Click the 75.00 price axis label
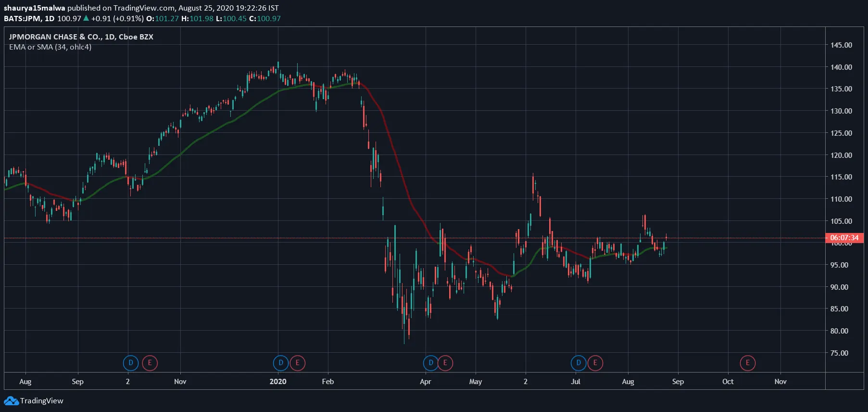The height and width of the screenshot is (412, 868). [x=839, y=353]
